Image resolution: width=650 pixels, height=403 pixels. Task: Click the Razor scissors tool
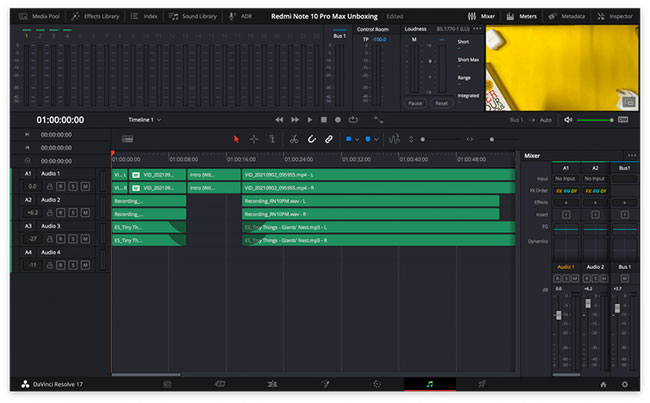(x=294, y=139)
